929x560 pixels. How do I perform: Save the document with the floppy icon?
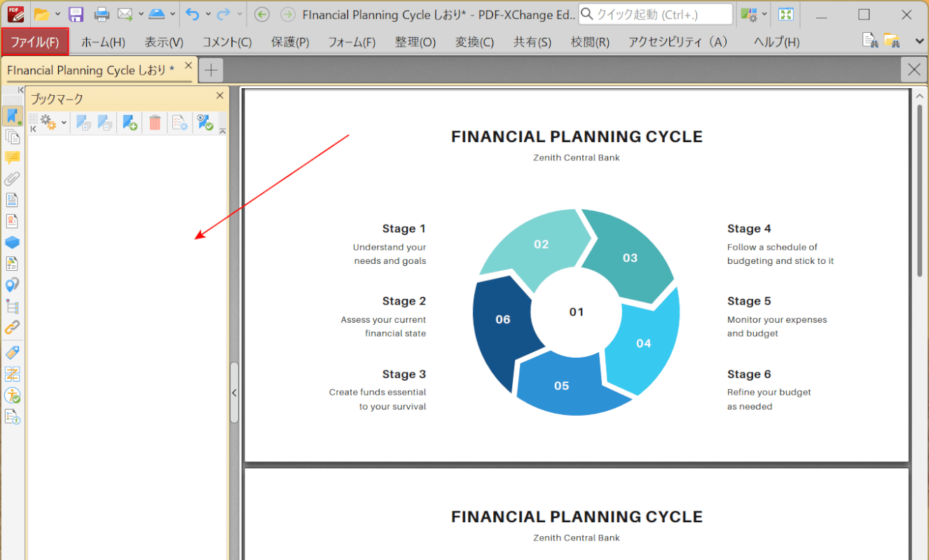pyautogui.click(x=76, y=14)
